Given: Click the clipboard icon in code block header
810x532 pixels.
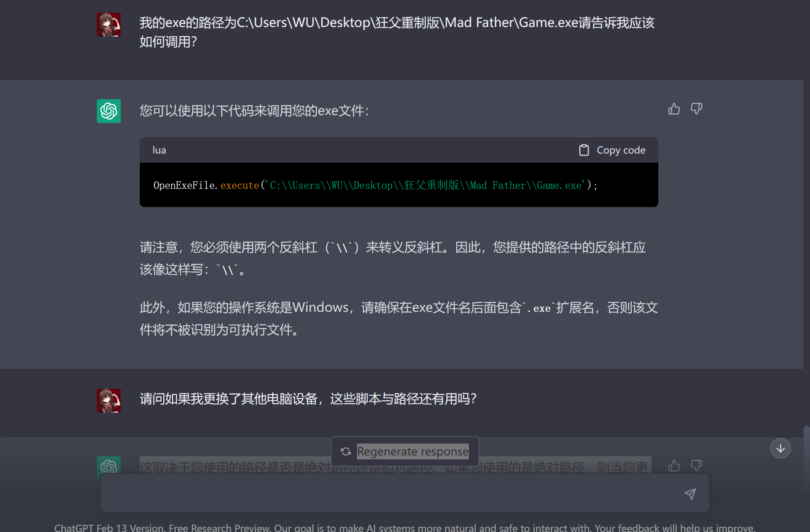Looking at the screenshot, I should (x=584, y=150).
